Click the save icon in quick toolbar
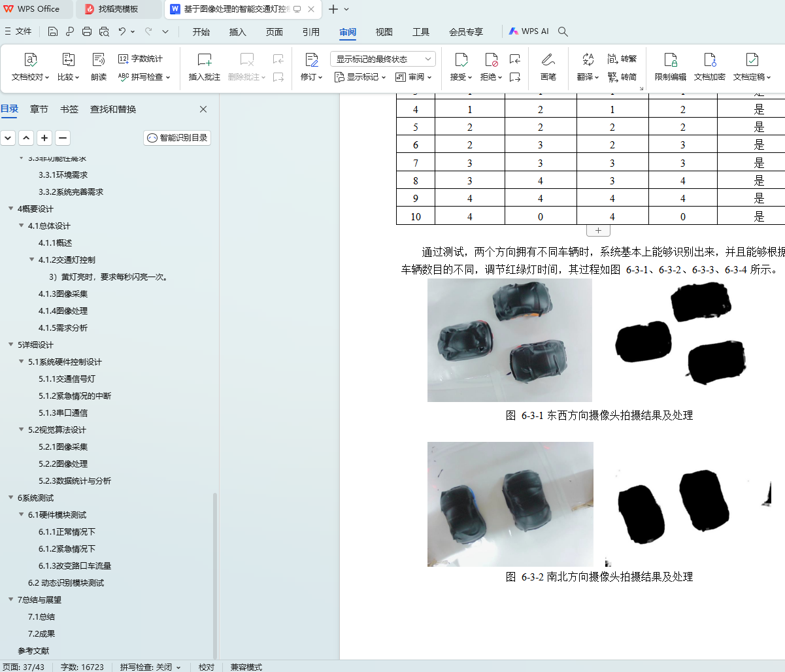 pos(53,31)
